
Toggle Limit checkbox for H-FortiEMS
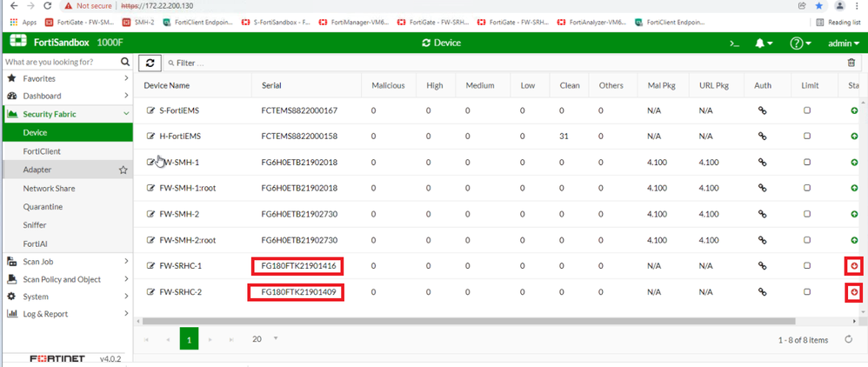pos(807,137)
